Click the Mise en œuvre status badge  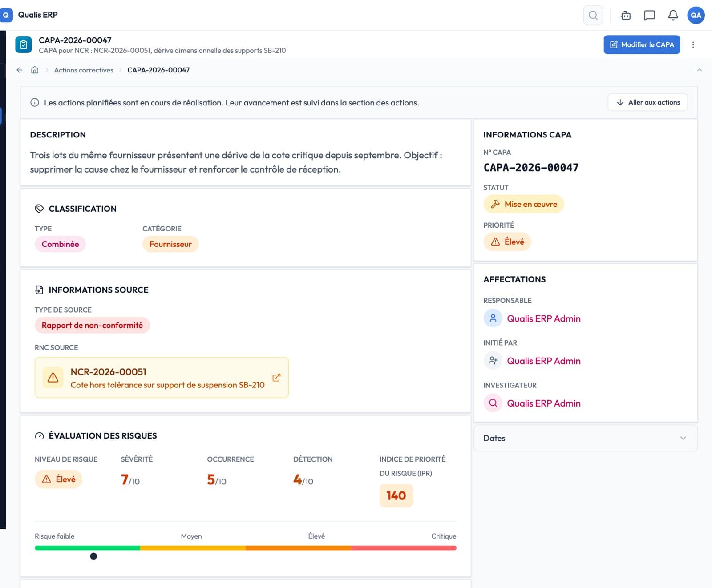[524, 204]
